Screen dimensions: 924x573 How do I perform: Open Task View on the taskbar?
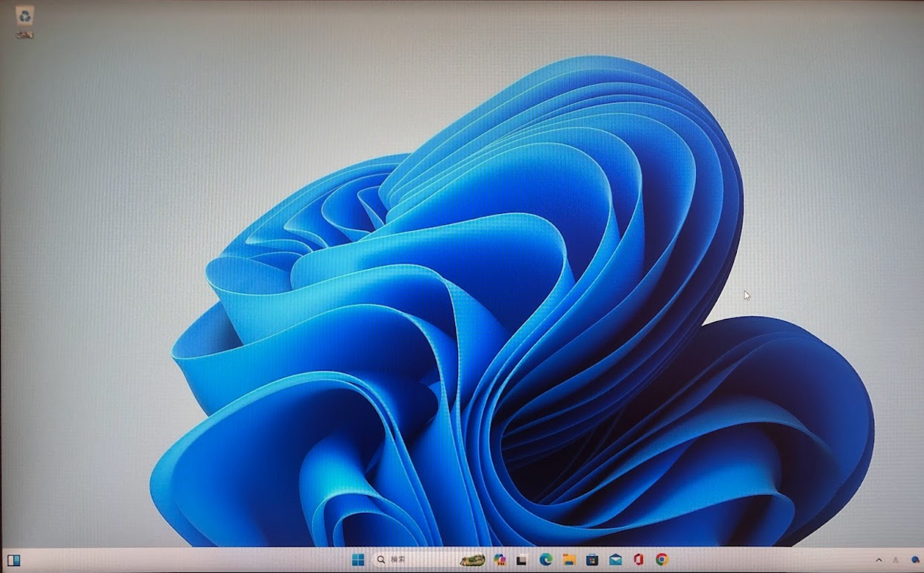[522, 560]
